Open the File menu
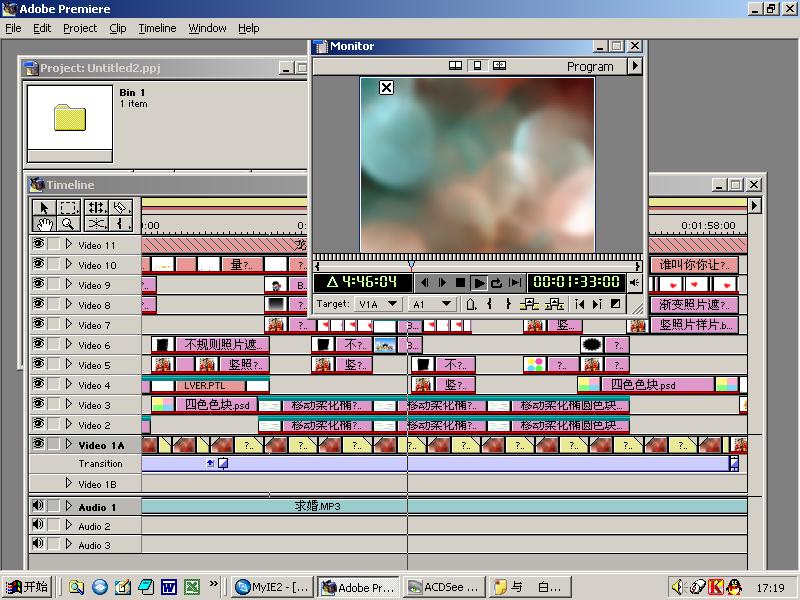Viewport: 800px width, 600px height. click(13, 28)
